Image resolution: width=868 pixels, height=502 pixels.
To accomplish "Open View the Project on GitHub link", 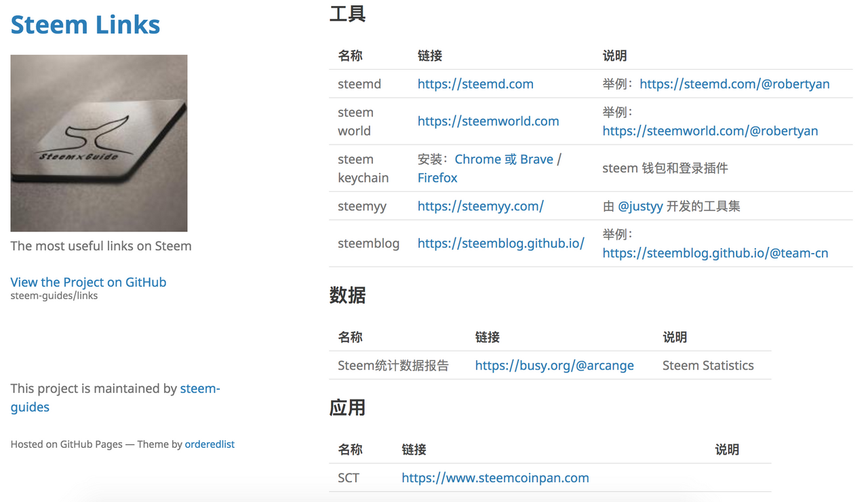I will click(88, 282).
